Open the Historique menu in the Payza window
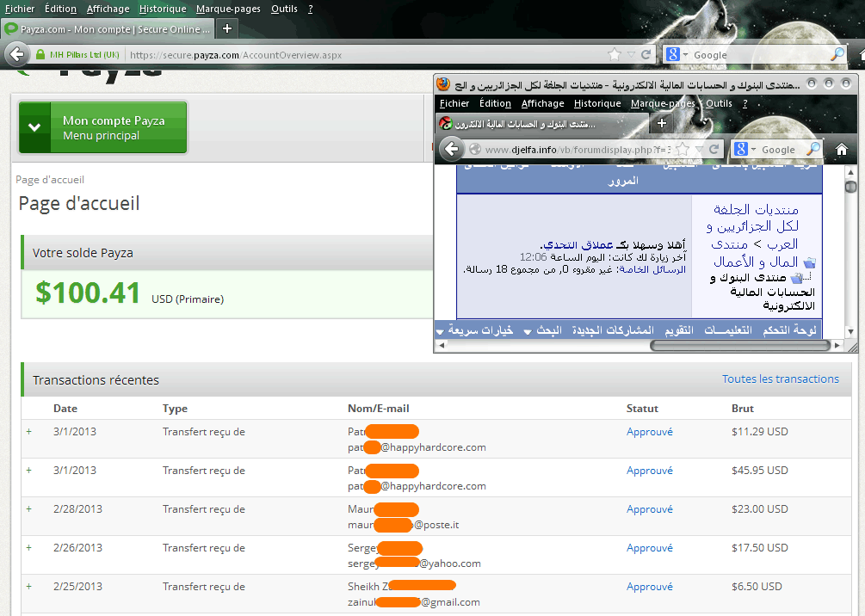This screenshot has height=616, width=865. click(x=163, y=9)
